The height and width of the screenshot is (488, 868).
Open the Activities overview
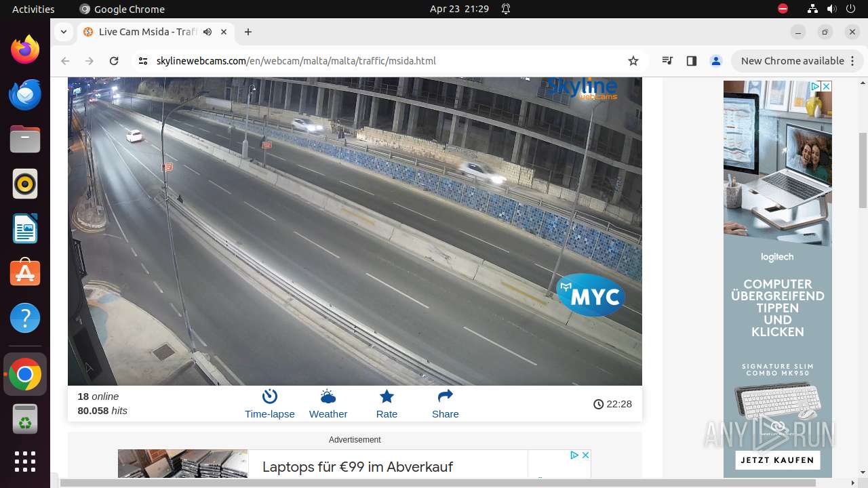33,9
